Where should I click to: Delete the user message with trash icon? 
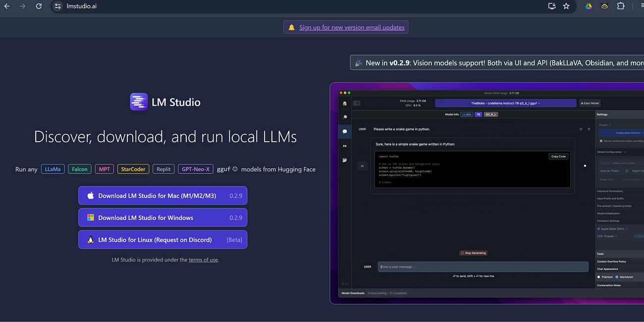click(589, 129)
